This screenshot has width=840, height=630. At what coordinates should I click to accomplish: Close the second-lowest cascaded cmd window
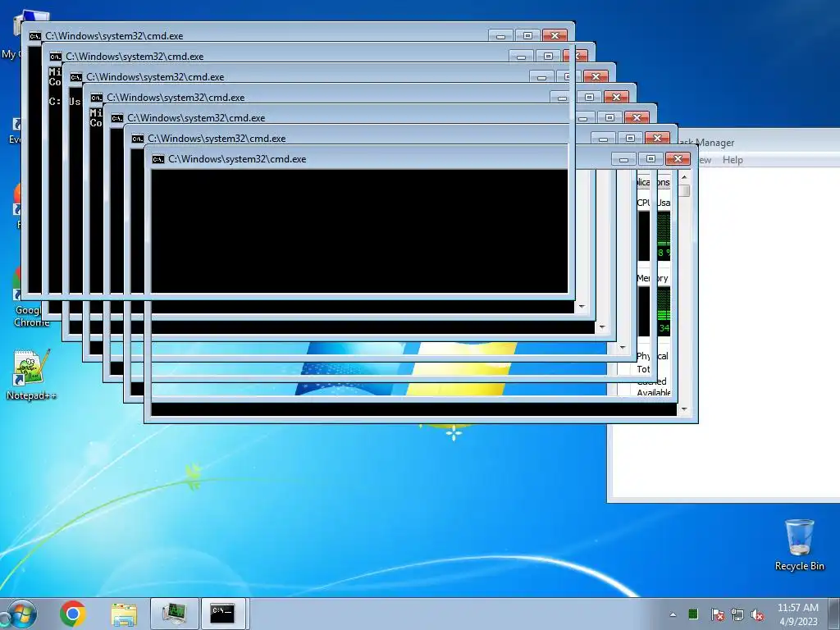coord(657,138)
